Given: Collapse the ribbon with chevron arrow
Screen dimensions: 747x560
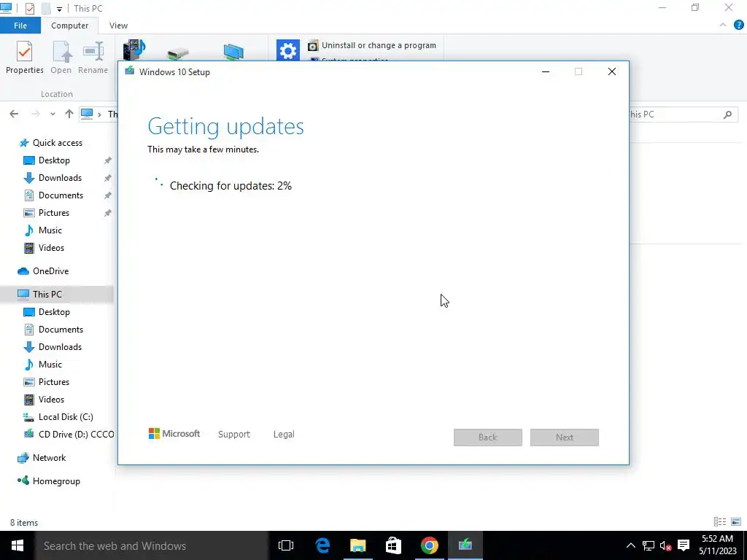Looking at the screenshot, I should coord(723,26).
